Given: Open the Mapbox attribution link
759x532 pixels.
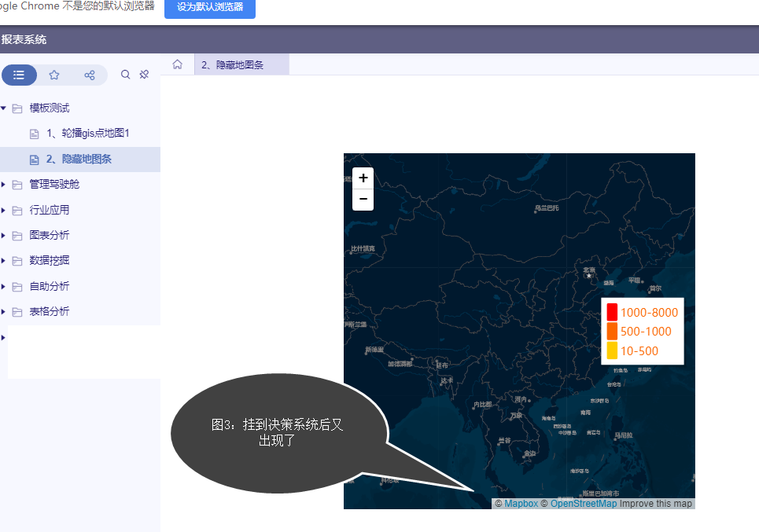Looking at the screenshot, I should point(521,504).
